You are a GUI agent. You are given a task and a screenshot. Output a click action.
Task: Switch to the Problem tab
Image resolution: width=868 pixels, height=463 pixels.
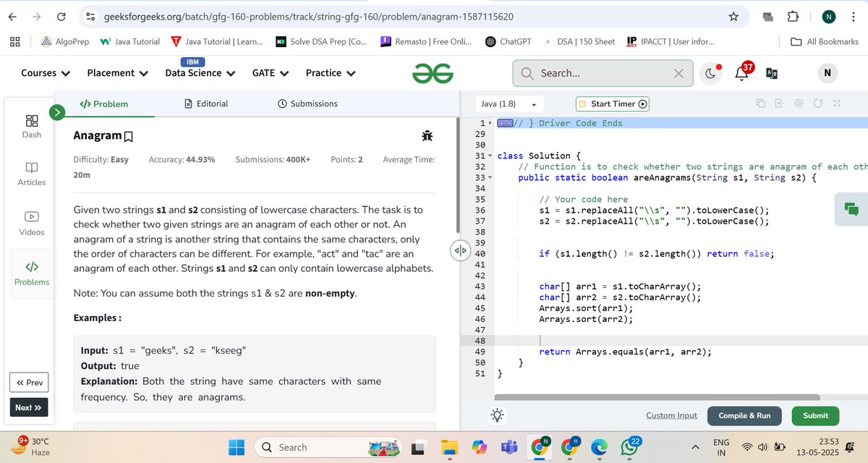point(104,103)
